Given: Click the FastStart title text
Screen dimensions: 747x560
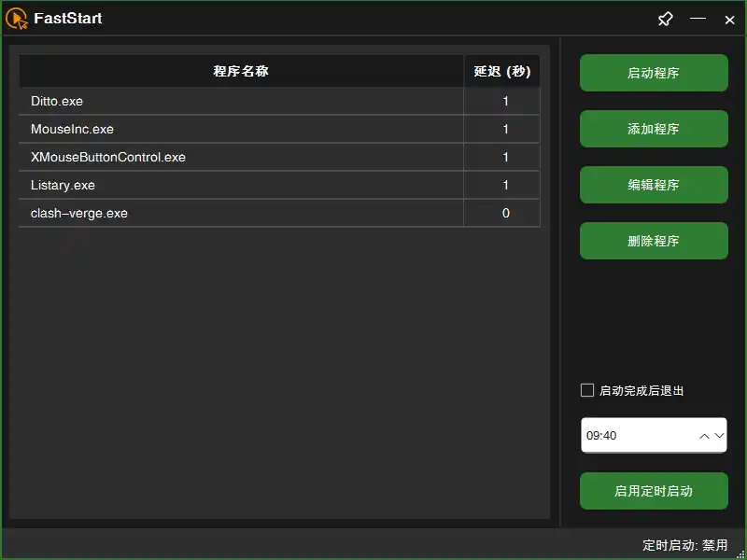Looking at the screenshot, I should pos(67,19).
